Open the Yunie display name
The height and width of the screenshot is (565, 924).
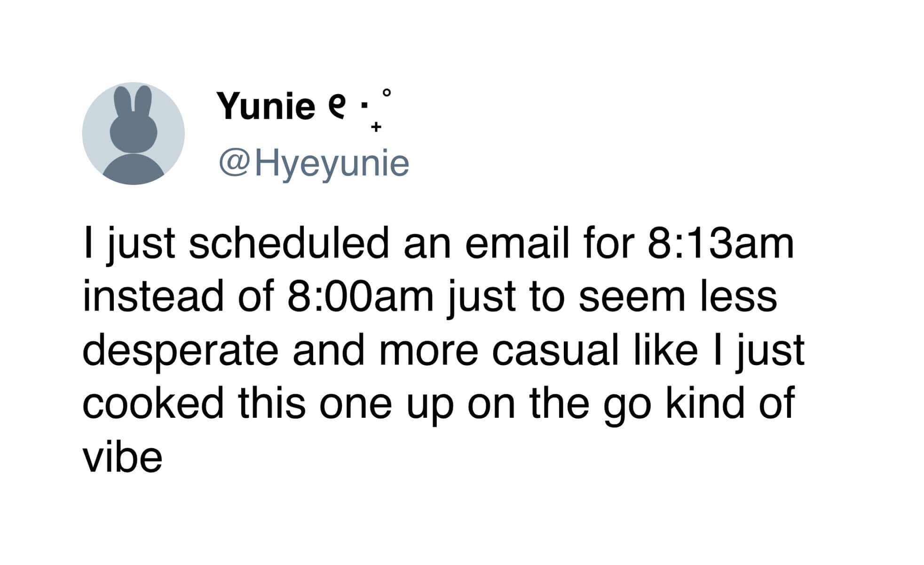click(265, 106)
